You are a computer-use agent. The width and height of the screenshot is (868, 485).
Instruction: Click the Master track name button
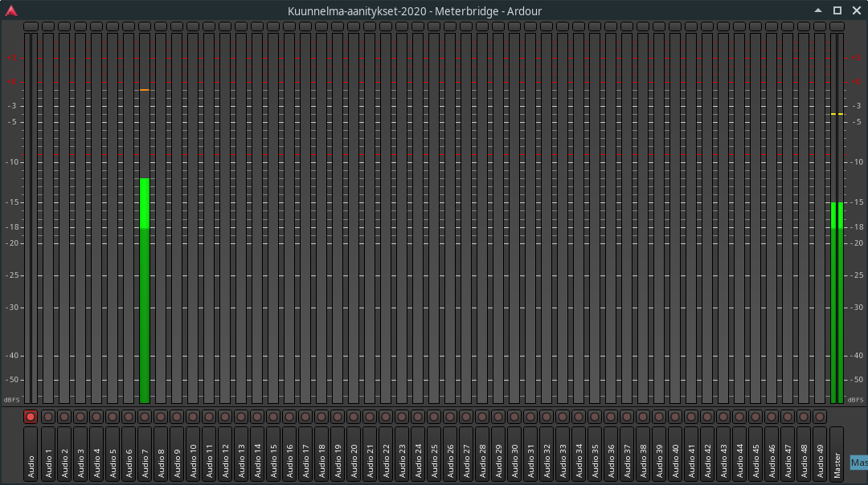[x=837, y=454]
